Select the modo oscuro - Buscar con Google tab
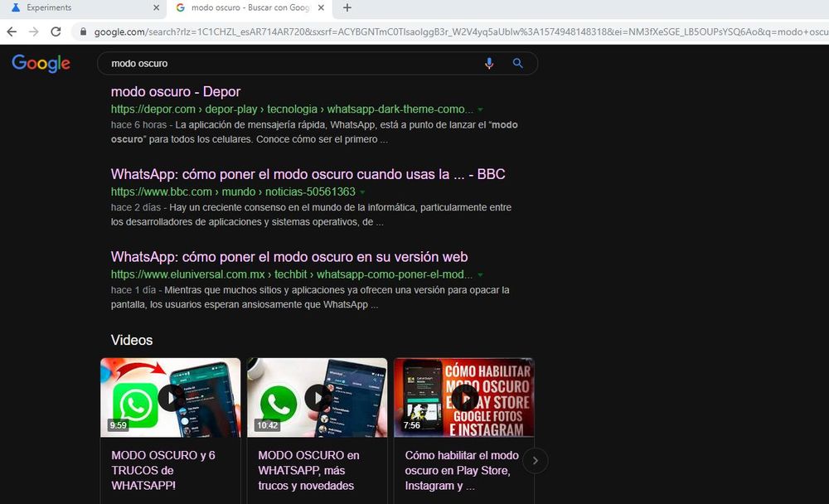 [250, 8]
